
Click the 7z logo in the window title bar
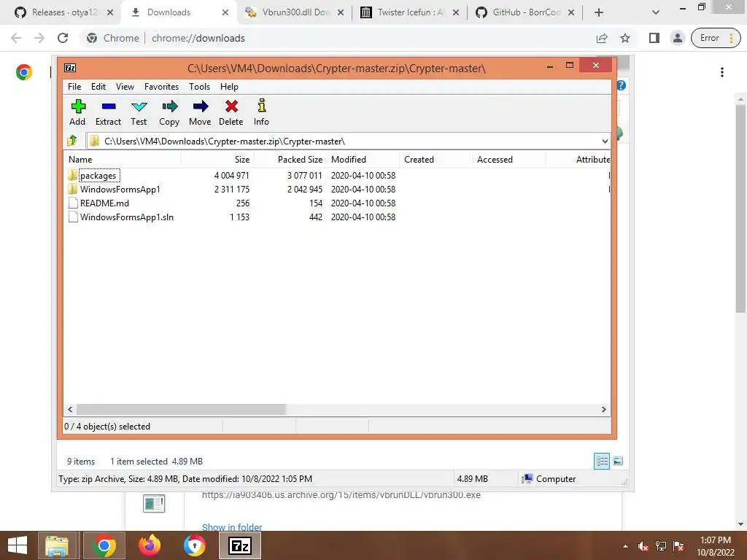point(70,68)
